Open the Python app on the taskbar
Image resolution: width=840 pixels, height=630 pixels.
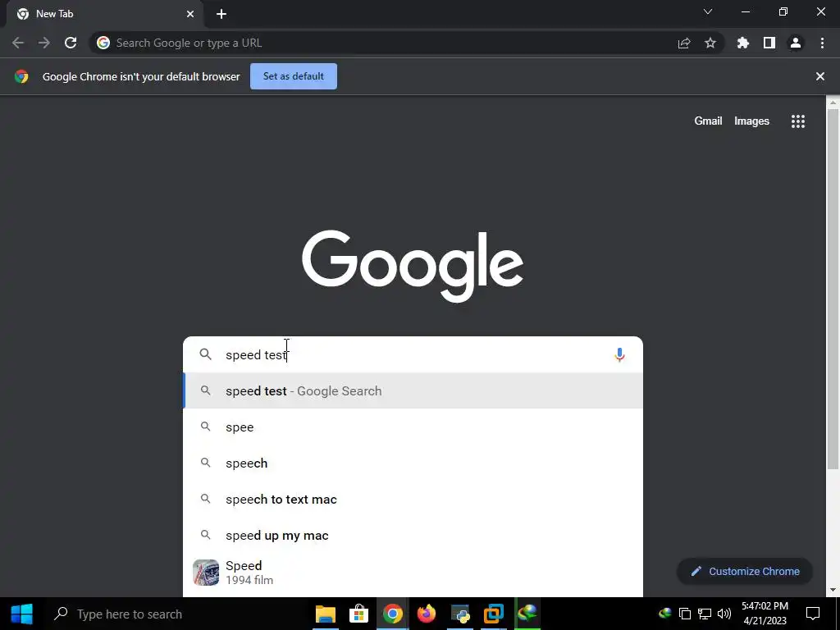click(x=460, y=614)
